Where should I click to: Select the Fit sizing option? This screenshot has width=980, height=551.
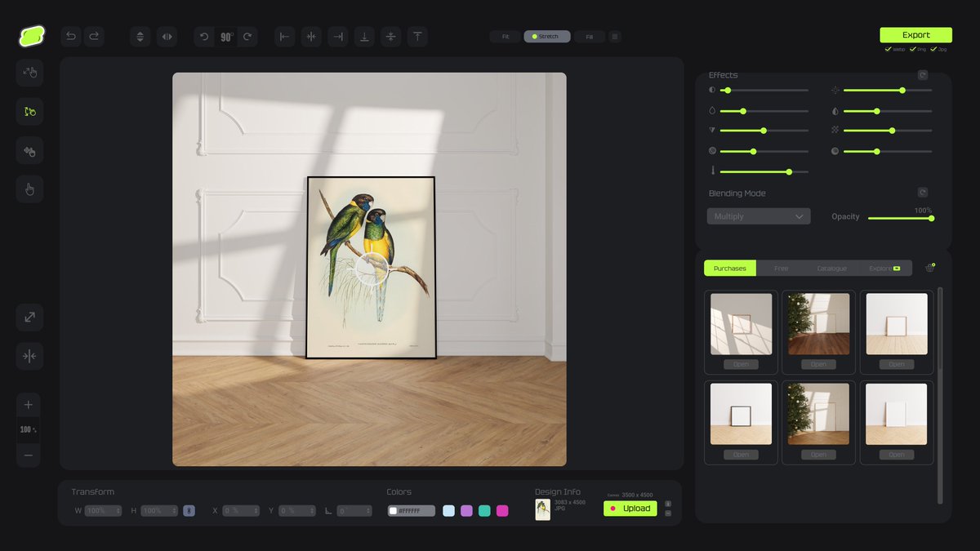[x=506, y=37]
